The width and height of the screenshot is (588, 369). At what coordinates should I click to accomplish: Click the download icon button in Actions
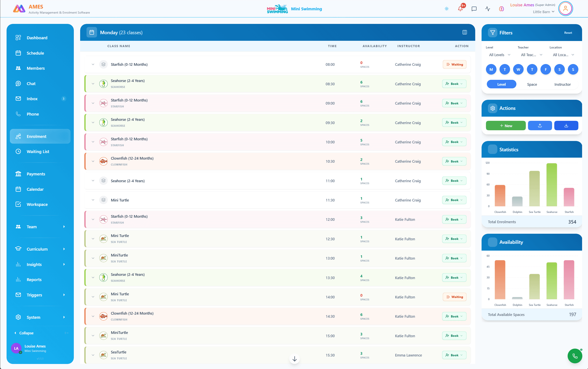click(566, 125)
